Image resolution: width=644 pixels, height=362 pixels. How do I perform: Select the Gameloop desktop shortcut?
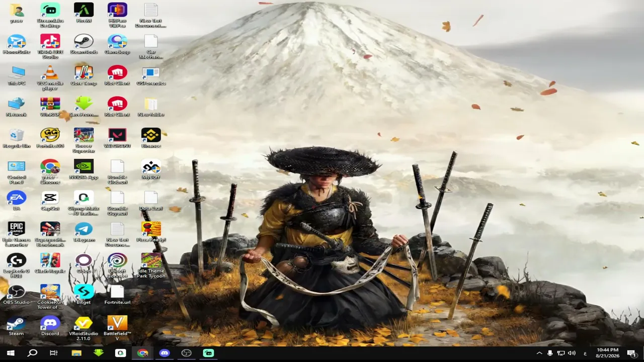point(117,44)
